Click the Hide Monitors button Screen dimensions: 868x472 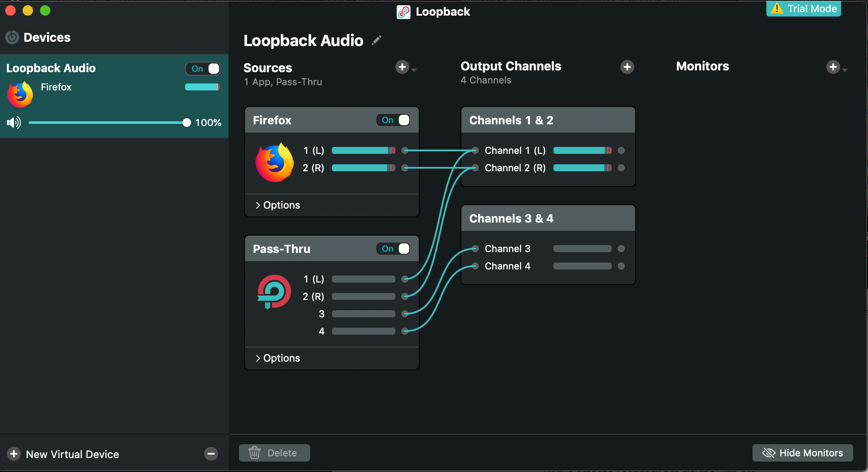click(x=802, y=453)
